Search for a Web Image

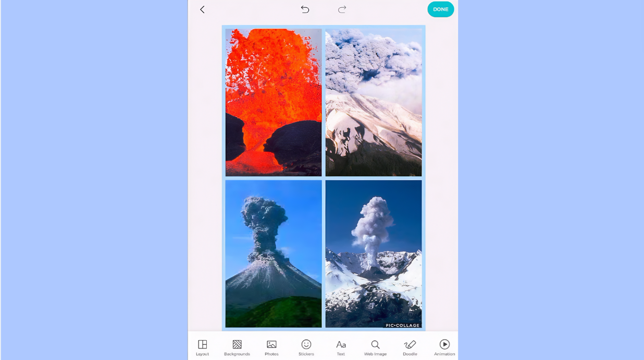pyautogui.click(x=375, y=347)
